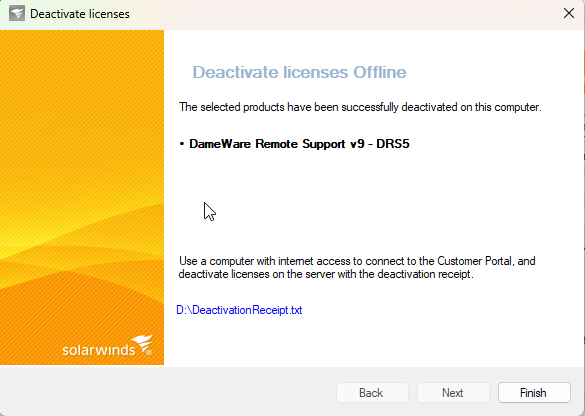The width and height of the screenshot is (585, 416).
Task: Click the grayed-out Next button
Action: click(453, 392)
